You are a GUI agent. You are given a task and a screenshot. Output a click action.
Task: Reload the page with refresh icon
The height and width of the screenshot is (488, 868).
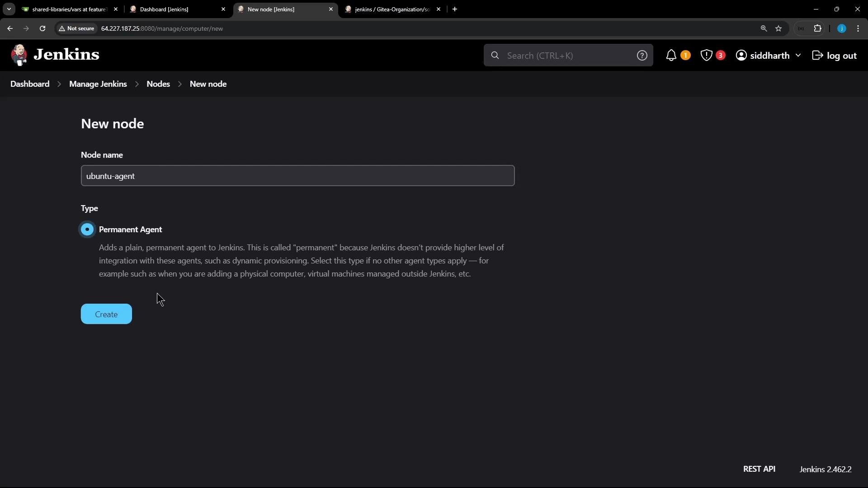coord(42,28)
